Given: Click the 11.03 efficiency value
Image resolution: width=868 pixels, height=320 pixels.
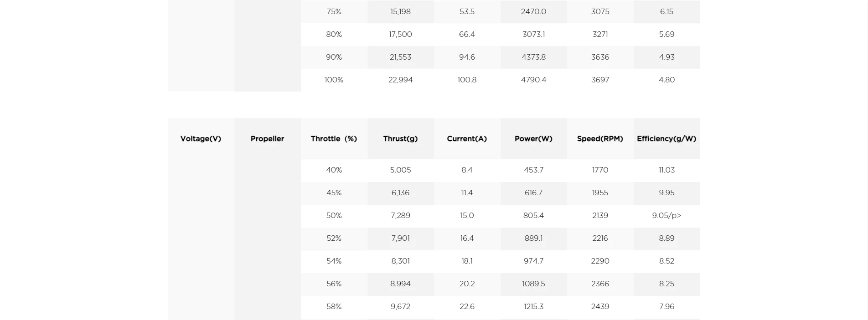Looking at the screenshot, I should coord(666,170).
